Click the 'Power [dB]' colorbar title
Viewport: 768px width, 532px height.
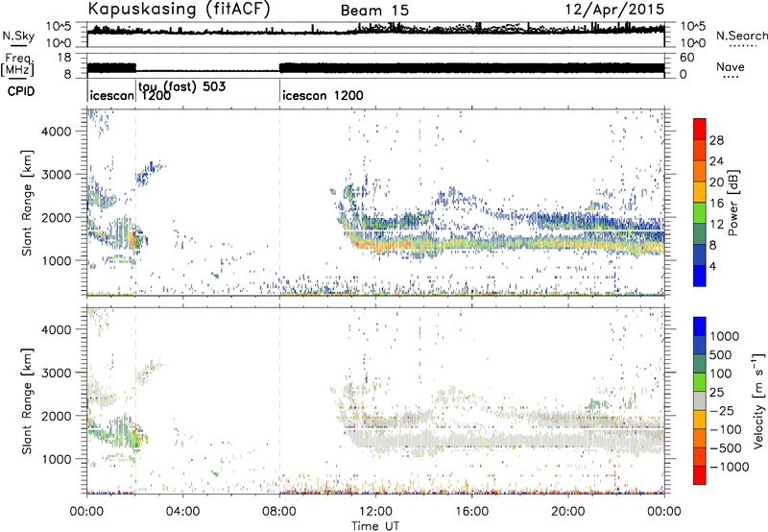click(732, 203)
